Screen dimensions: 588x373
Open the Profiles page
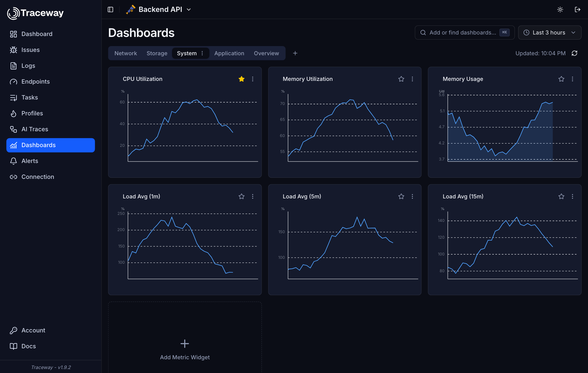point(51,113)
